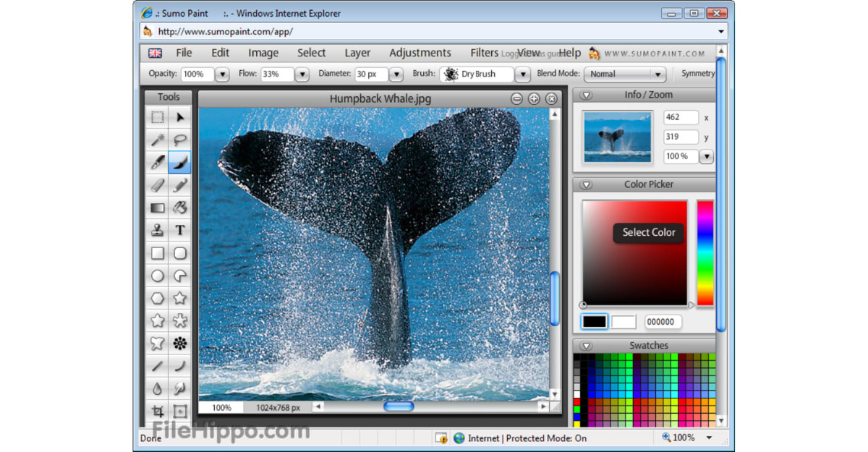
Task: Open the Dry Brush preset dropdown
Action: point(523,74)
